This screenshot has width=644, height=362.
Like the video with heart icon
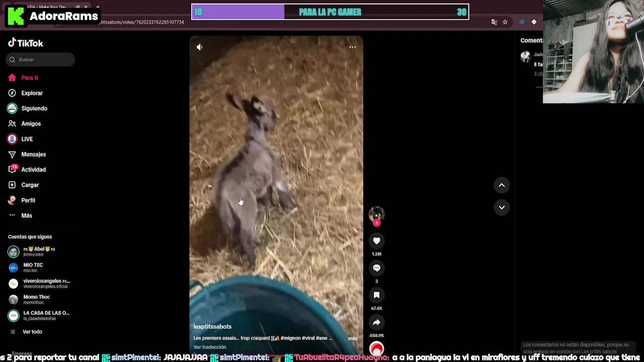point(376,241)
